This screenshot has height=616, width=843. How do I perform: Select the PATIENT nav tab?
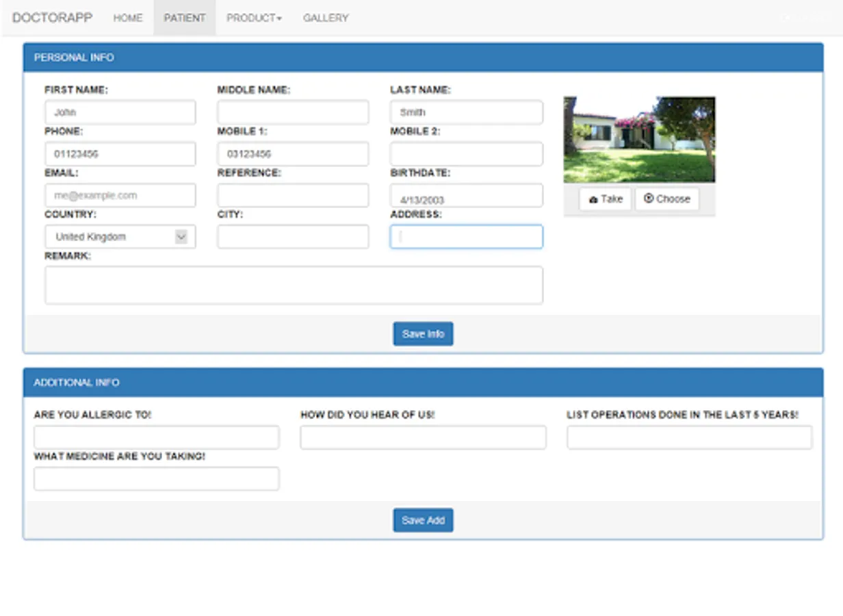185,18
